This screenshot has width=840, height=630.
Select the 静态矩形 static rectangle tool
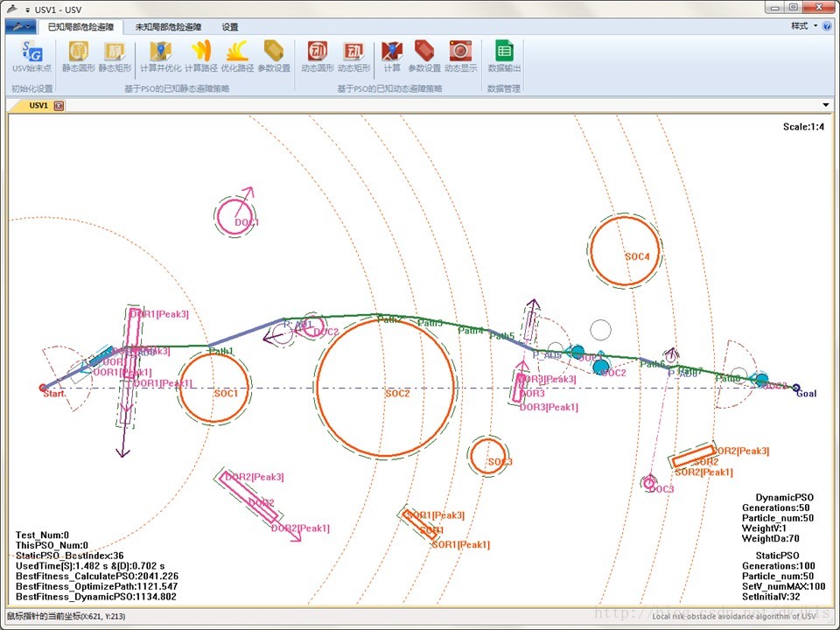(115, 56)
